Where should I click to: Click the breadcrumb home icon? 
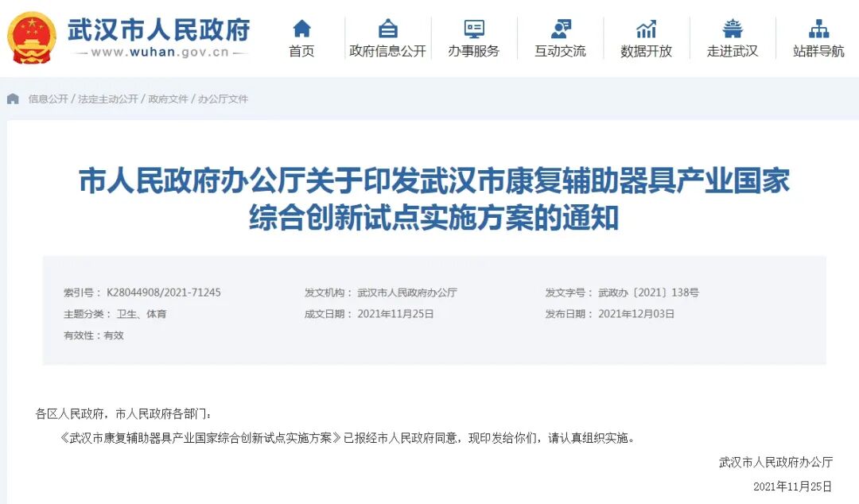[11, 99]
